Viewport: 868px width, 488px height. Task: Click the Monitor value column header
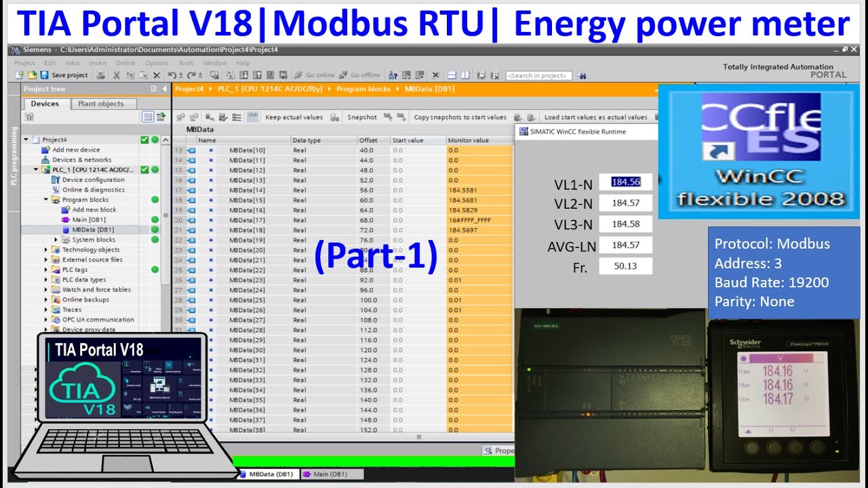point(479,140)
